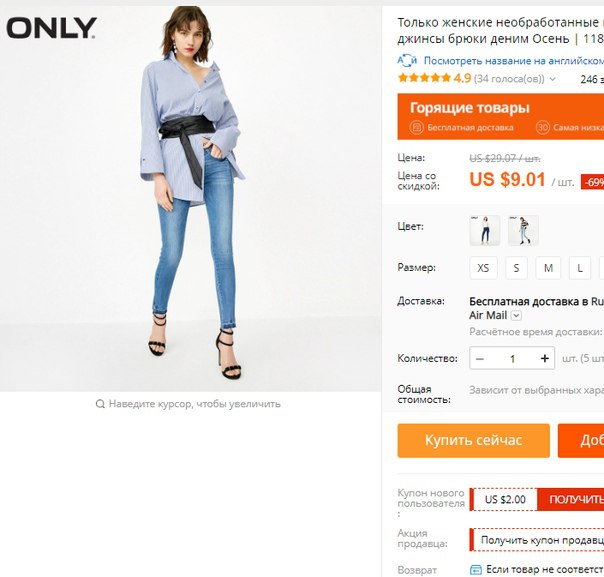Click the magnifier icon under the product photo
604x577 pixels.
click(100, 404)
